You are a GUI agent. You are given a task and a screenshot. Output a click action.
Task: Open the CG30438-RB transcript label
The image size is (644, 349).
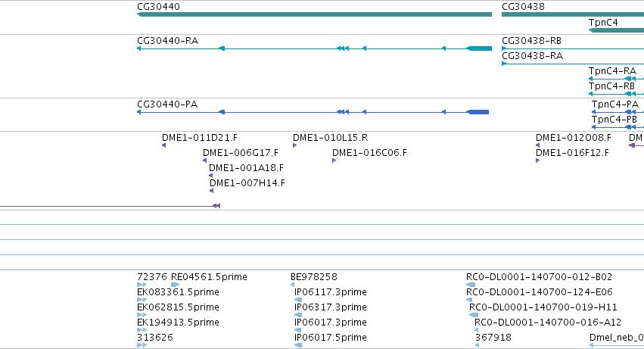532,41
